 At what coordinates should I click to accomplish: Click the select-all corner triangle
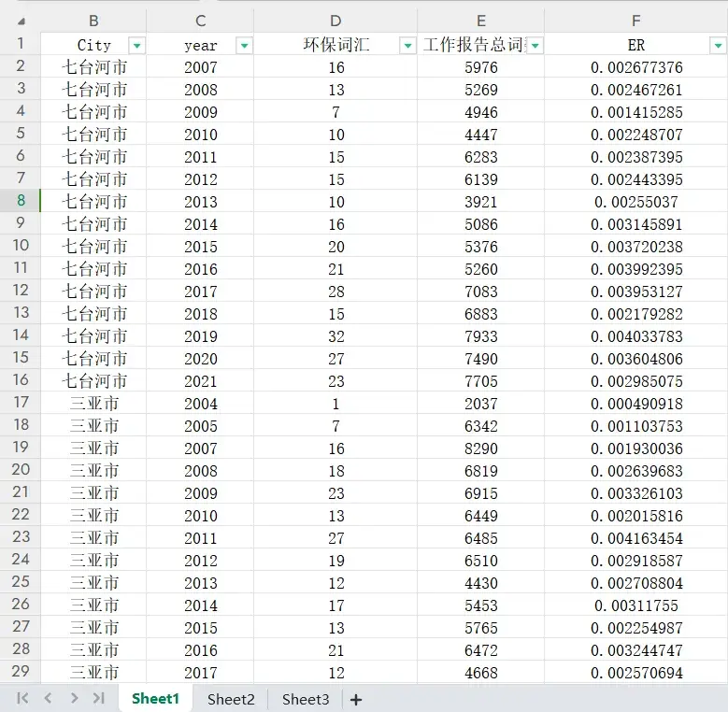21,21
